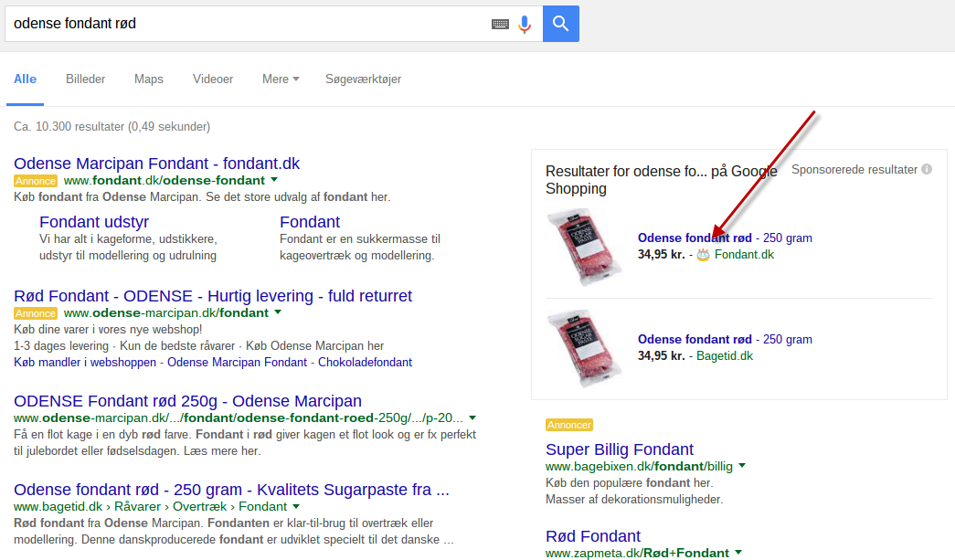Open Rød Fondant ad in sidebar

click(592, 536)
